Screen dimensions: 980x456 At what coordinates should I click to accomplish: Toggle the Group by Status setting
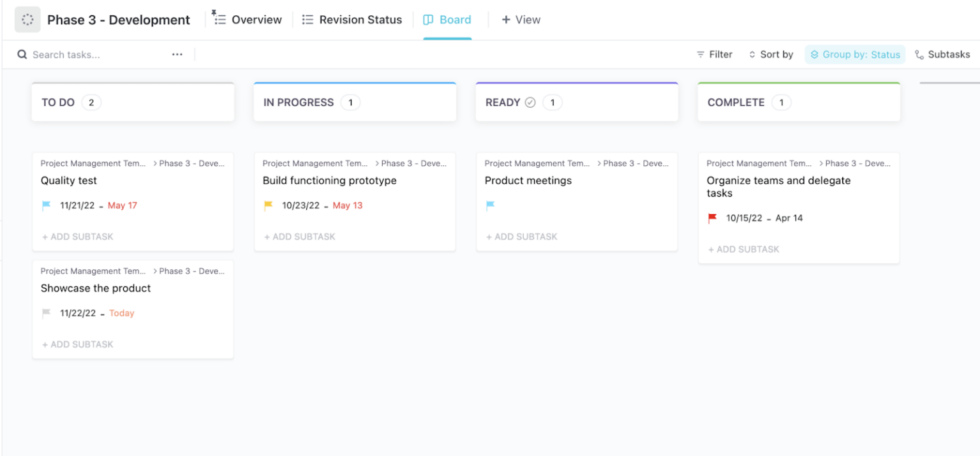pyautogui.click(x=855, y=54)
